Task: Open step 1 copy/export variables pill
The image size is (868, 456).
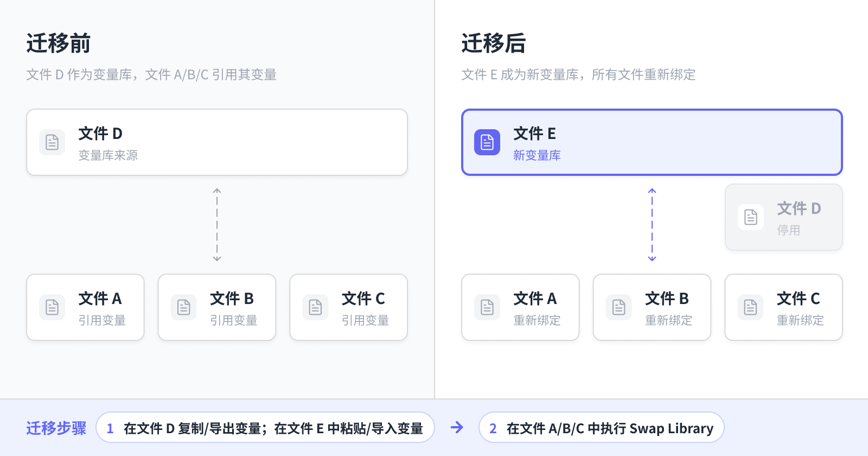Action: [265, 427]
